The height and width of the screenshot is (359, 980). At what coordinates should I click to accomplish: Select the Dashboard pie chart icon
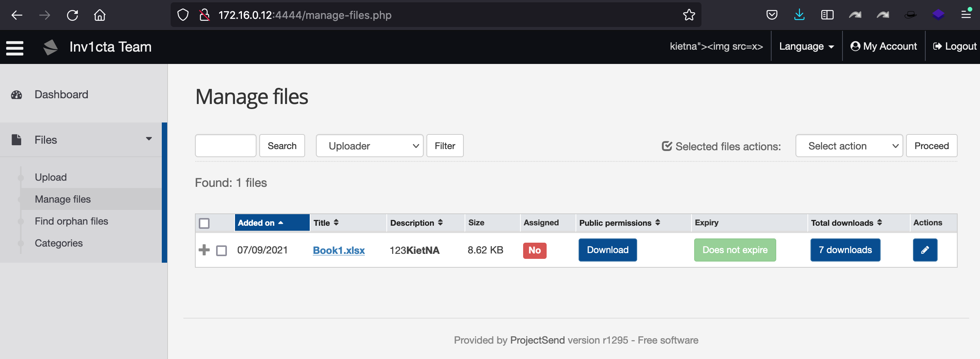(x=16, y=94)
